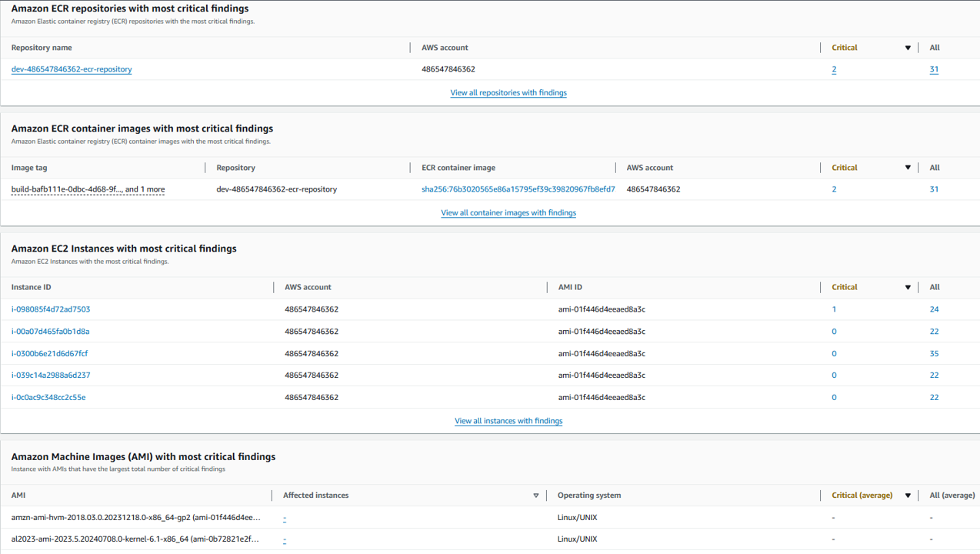Select amzn-ami-hvm-2018.03.0.20231218.0-x86_64-gp2 AMI name
The width and height of the screenshot is (980, 554).
click(136, 518)
